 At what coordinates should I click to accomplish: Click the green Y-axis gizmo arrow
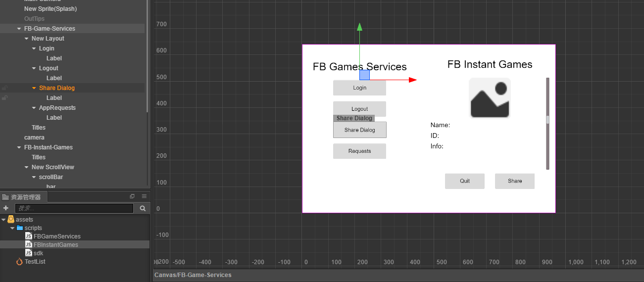(x=360, y=27)
